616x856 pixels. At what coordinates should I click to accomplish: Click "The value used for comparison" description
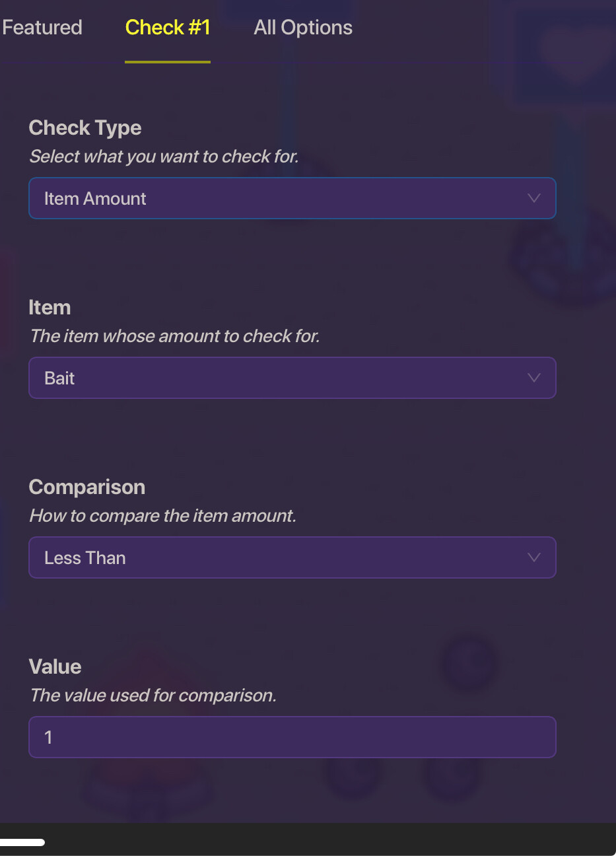[153, 695]
